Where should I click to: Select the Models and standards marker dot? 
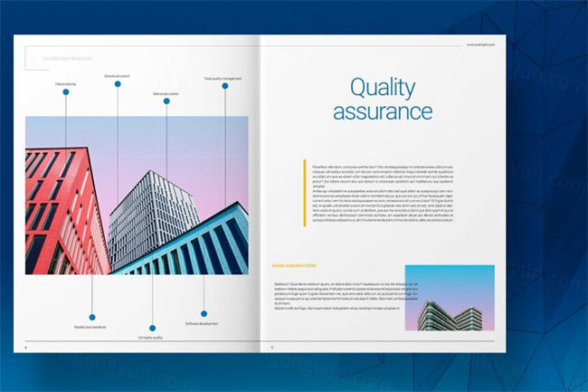pyautogui.click(x=91, y=317)
